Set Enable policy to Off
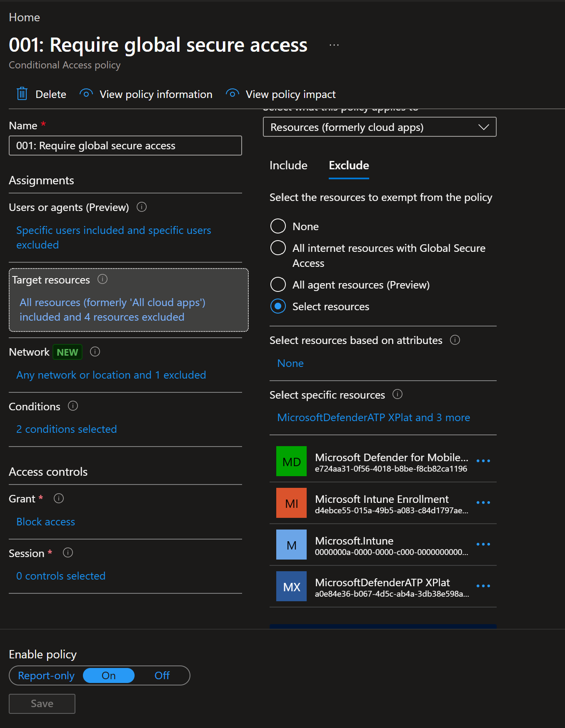The height and width of the screenshot is (728, 565). tap(162, 675)
